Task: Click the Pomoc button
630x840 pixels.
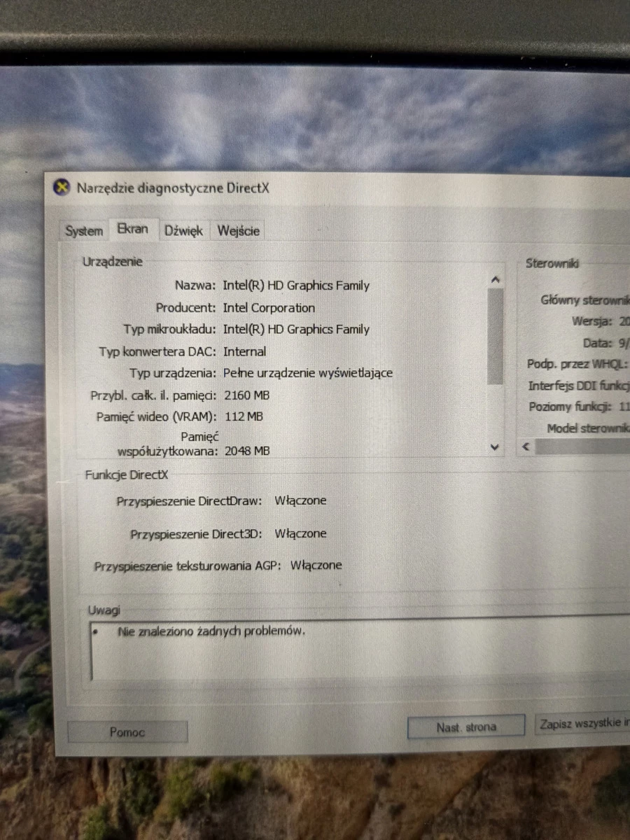Action: 127,732
